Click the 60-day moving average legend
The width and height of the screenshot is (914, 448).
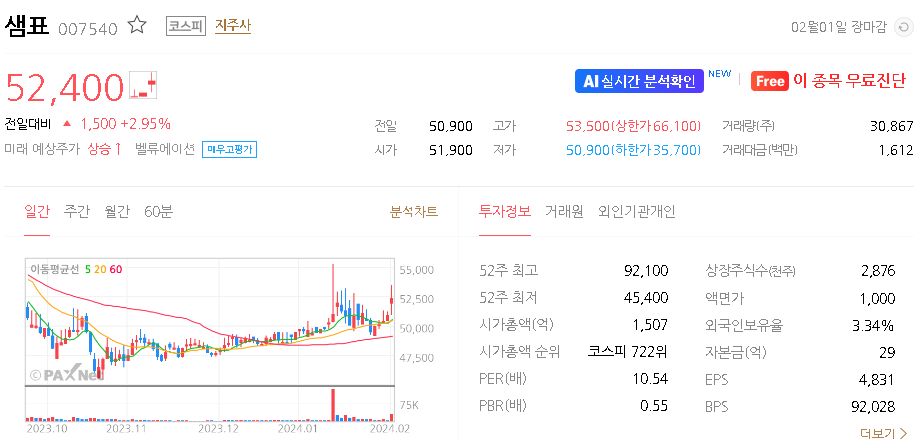pyautogui.click(x=116, y=269)
